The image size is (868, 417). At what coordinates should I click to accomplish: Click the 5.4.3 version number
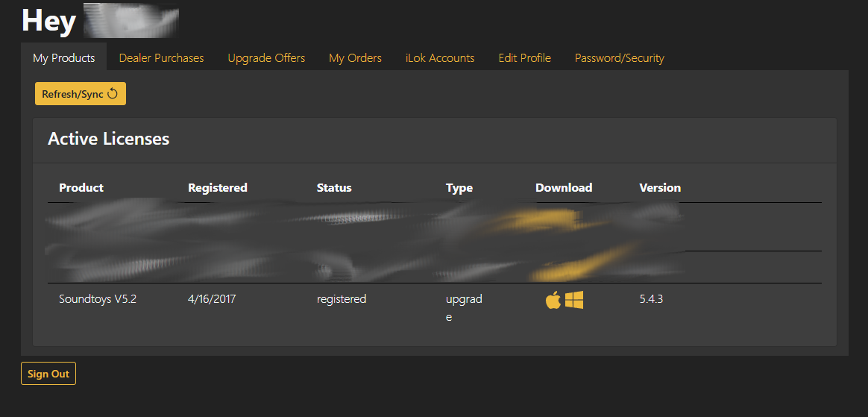click(651, 299)
